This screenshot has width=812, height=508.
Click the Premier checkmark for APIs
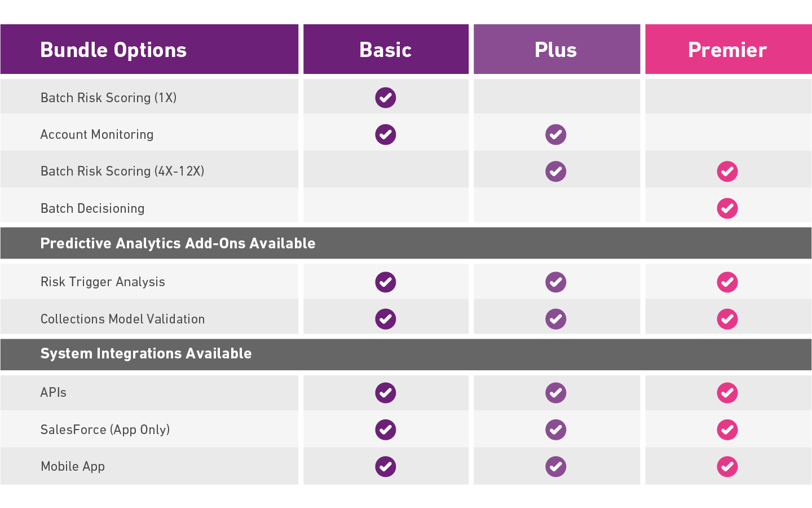click(x=727, y=393)
